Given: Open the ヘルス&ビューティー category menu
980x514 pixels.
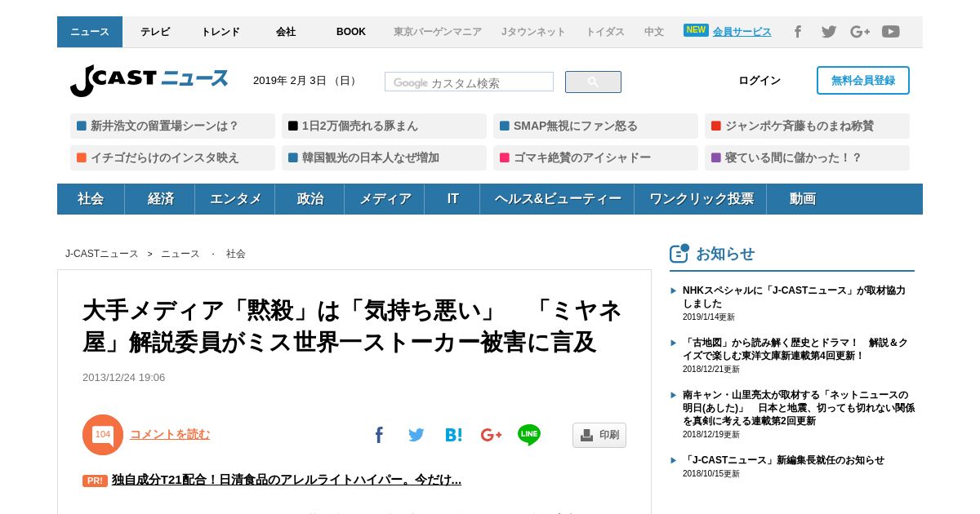Looking at the screenshot, I should pyautogui.click(x=558, y=199).
